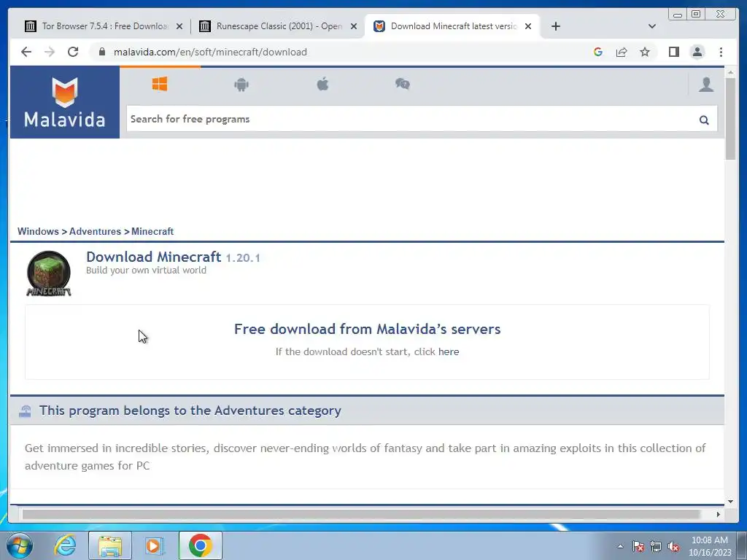Screen dimensions: 747x560
Task: Click the address bar URL
Action: [x=210, y=52]
